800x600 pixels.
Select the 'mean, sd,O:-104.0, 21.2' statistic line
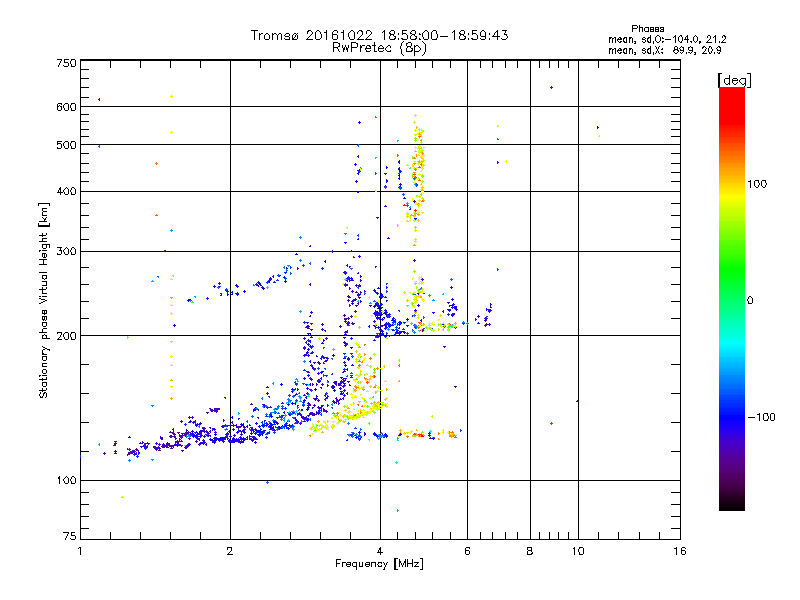coord(667,39)
